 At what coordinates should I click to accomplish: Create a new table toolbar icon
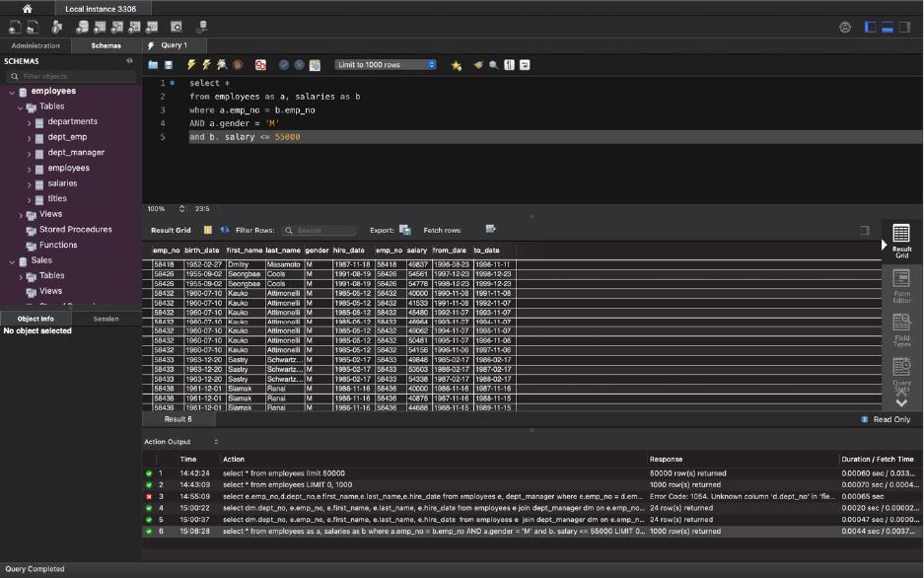[x=100, y=27]
